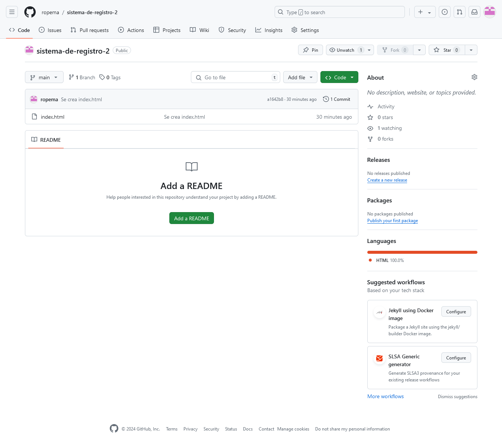
Task: Click the gear icon beside About
Action: [x=474, y=77]
